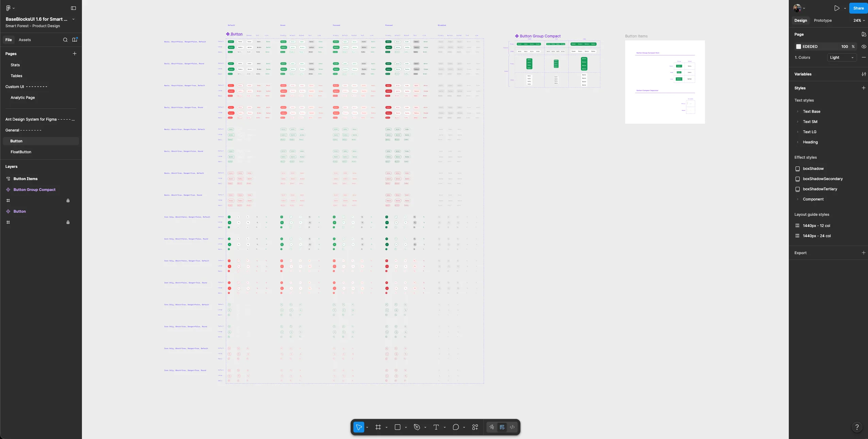Start presentation with play button
Viewport: 868px width, 439px height.
pos(837,8)
